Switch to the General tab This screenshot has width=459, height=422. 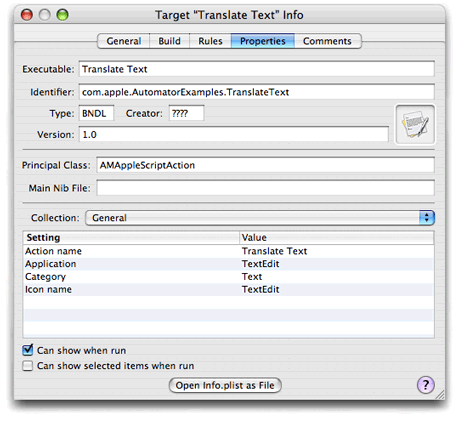tap(123, 41)
